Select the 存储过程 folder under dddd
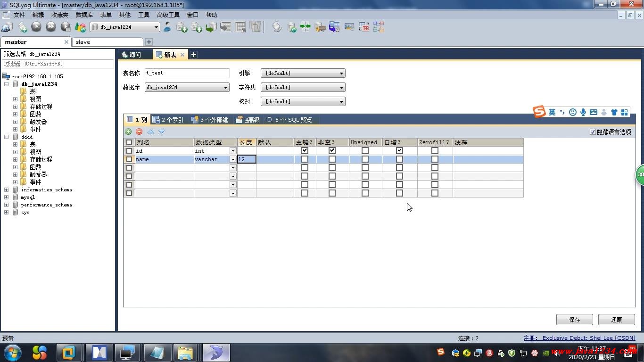This screenshot has width=644, height=362. tap(41, 159)
